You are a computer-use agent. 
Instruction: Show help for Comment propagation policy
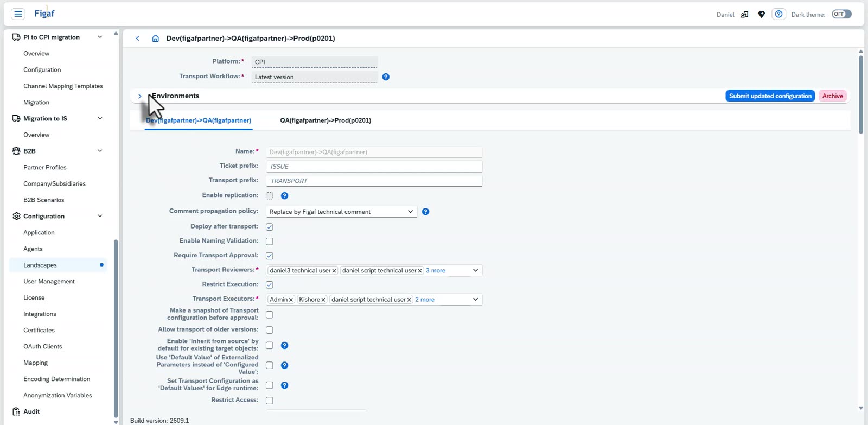426,212
